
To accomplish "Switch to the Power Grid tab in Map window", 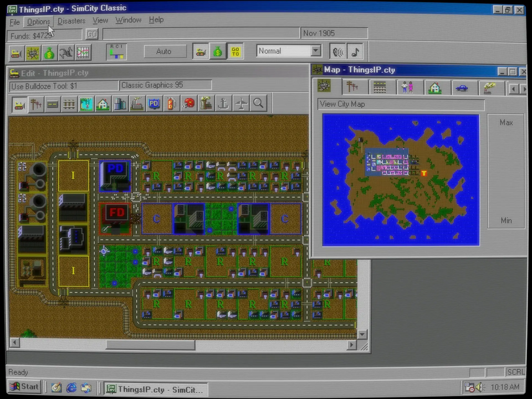I will (x=352, y=87).
